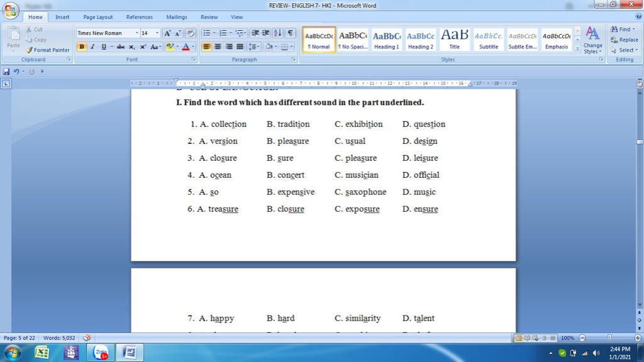Open the Styles dialog launcher

tap(601, 60)
